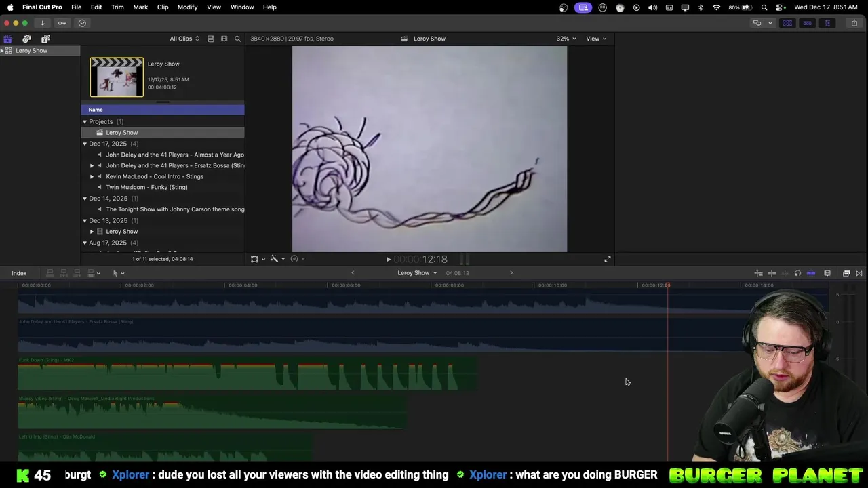Toggle the Timeline panel visibility
The height and width of the screenshot is (488, 868).
(x=807, y=23)
